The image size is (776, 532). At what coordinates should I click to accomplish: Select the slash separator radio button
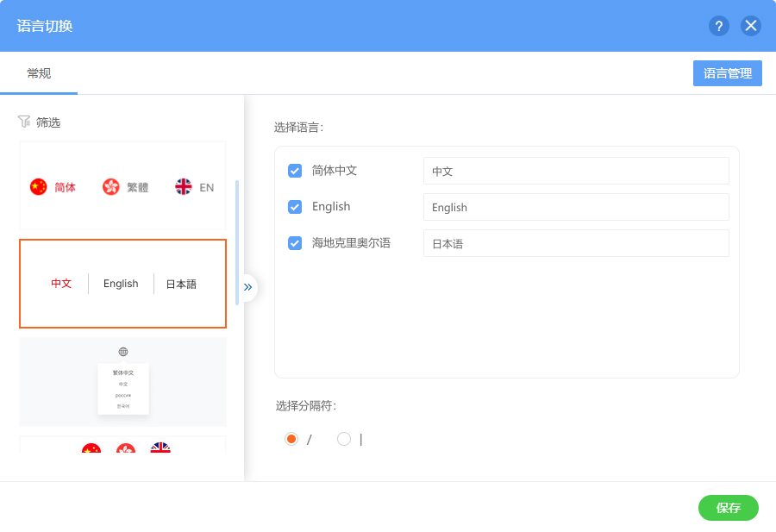[x=291, y=439]
